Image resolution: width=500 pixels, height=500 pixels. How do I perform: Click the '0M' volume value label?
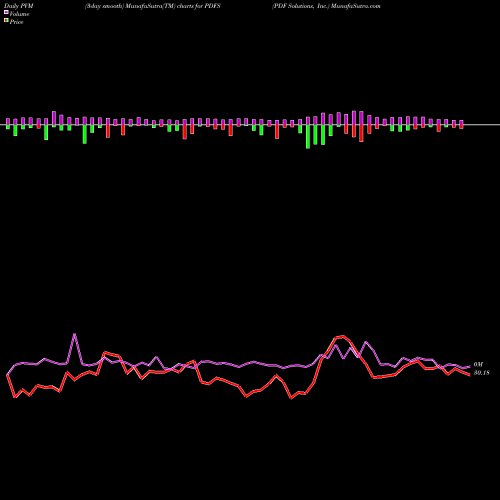point(478,365)
